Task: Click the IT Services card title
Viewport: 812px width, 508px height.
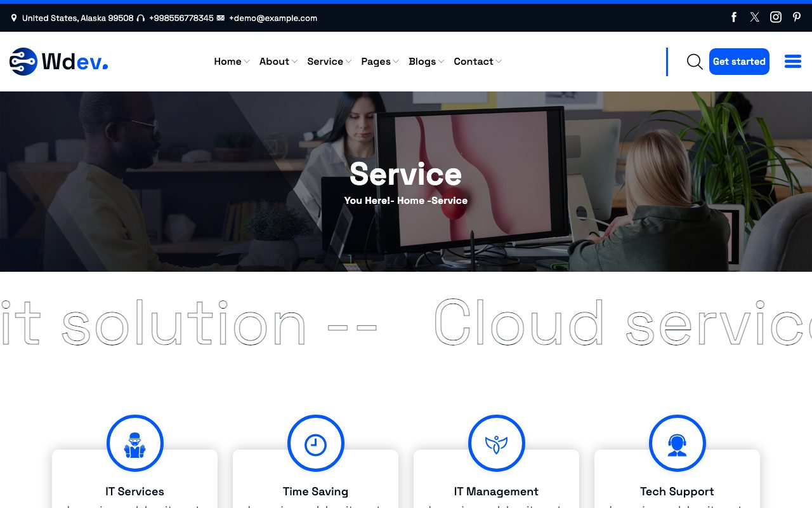Action: click(x=134, y=491)
